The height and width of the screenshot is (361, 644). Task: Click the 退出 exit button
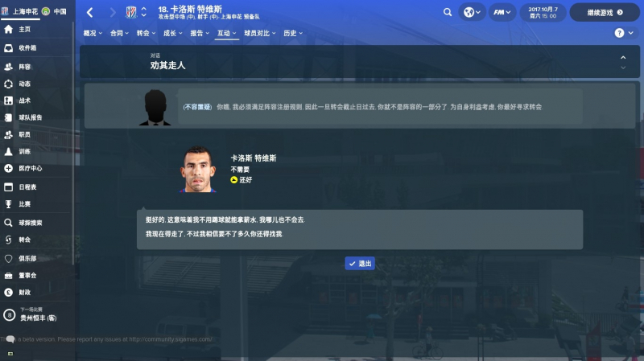pyautogui.click(x=360, y=264)
